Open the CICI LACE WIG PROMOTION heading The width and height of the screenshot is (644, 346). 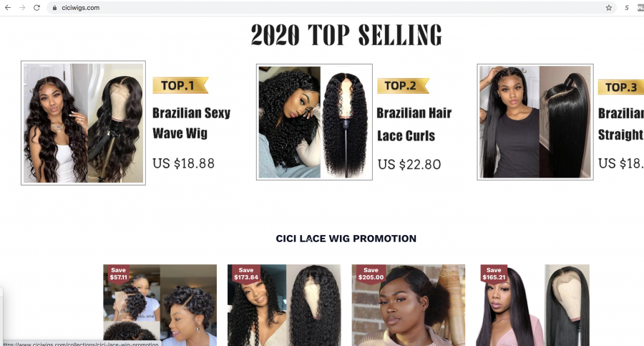pyautogui.click(x=346, y=239)
